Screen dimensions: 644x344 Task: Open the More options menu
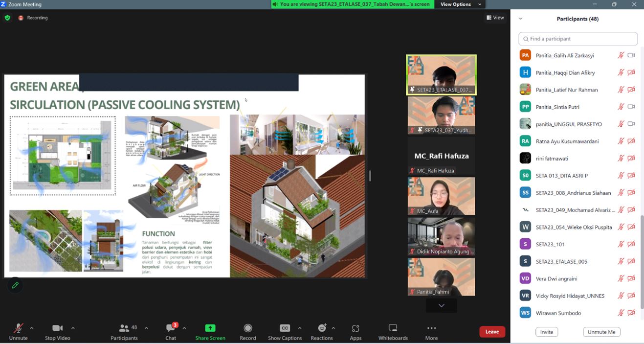tap(431, 328)
